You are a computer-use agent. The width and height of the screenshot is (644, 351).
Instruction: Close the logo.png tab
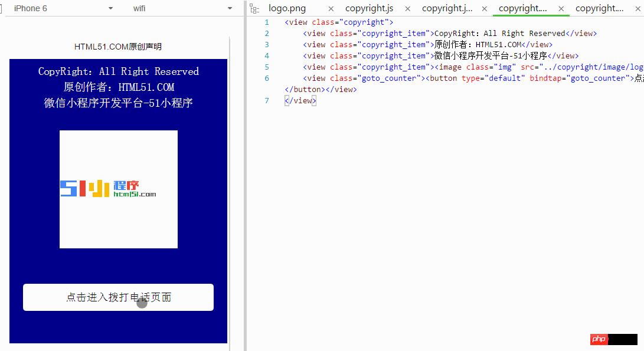pyautogui.click(x=331, y=8)
